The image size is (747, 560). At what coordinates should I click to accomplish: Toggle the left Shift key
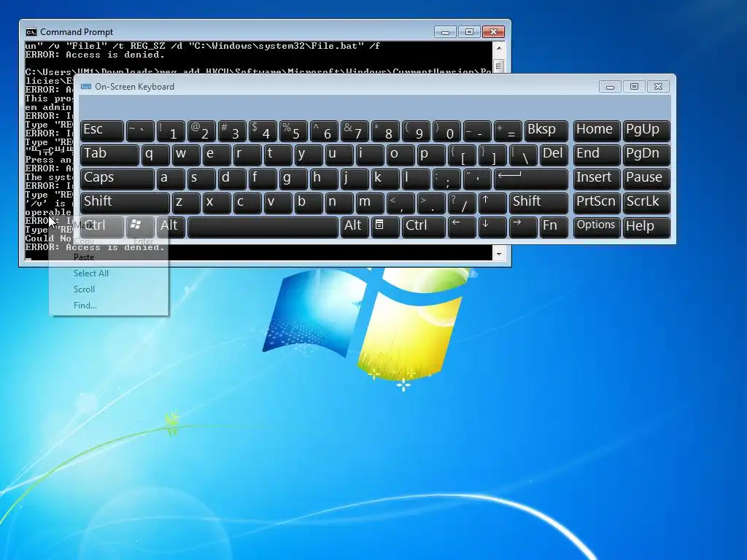(125, 203)
